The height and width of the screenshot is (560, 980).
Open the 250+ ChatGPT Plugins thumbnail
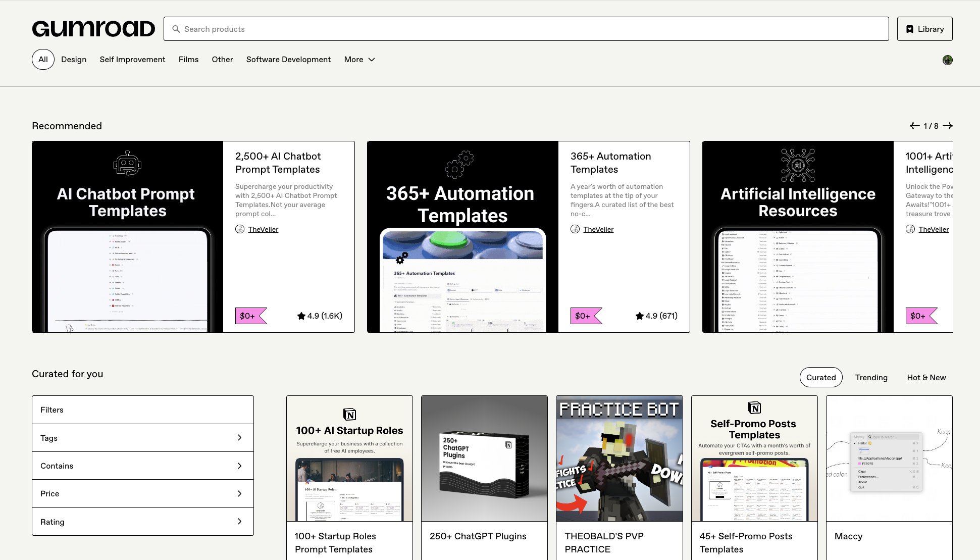tap(484, 459)
